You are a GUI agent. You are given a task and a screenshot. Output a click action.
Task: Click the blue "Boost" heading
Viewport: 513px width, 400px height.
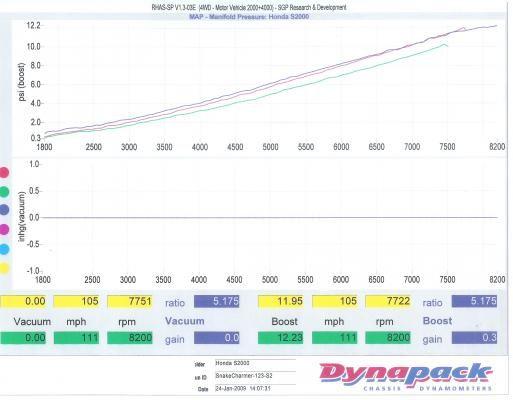[x=437, y=321]
